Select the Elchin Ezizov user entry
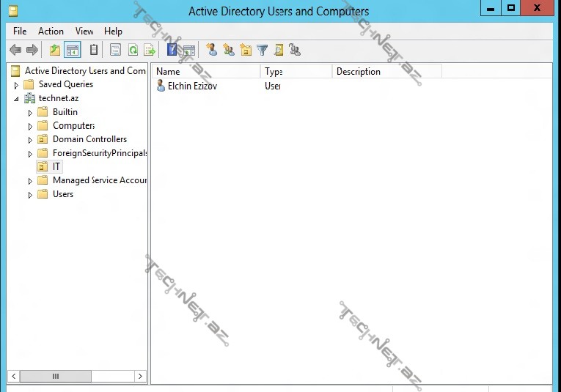This screenshot has height=392, width=561. (192, 86)
